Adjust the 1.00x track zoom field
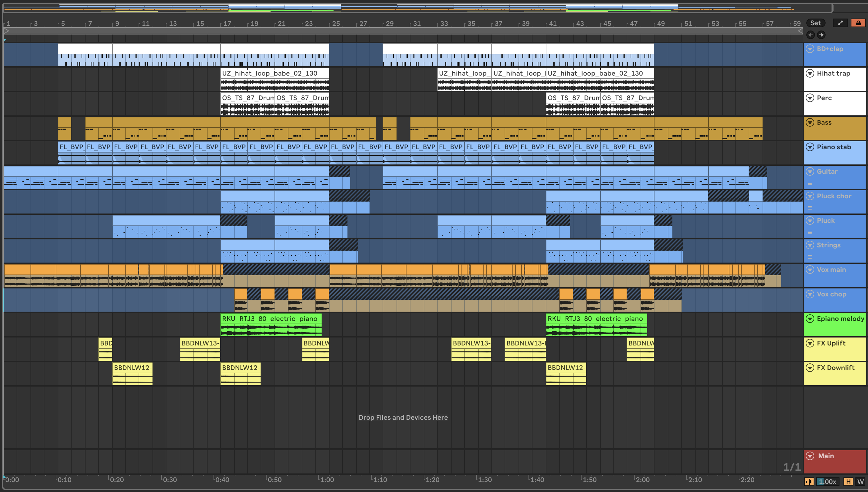 (827, 481)
